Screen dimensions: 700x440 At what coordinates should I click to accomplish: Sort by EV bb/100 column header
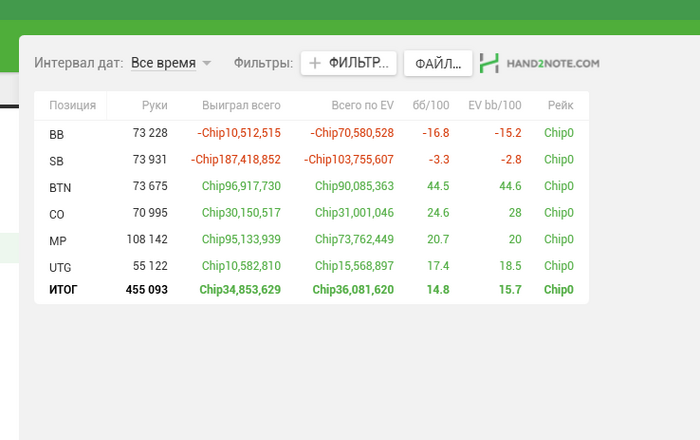[495, 105]
